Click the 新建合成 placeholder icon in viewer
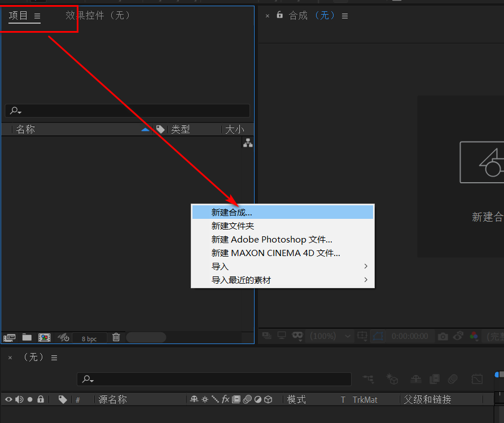This screenshot has width=504, height=423. [482, 162]
